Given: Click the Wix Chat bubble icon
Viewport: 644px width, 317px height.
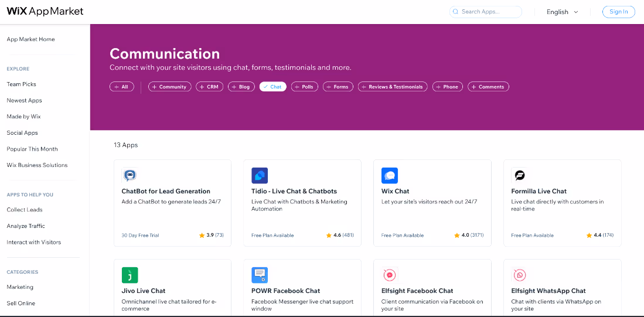Looking at the screenshot, I should tap(389, 175).
